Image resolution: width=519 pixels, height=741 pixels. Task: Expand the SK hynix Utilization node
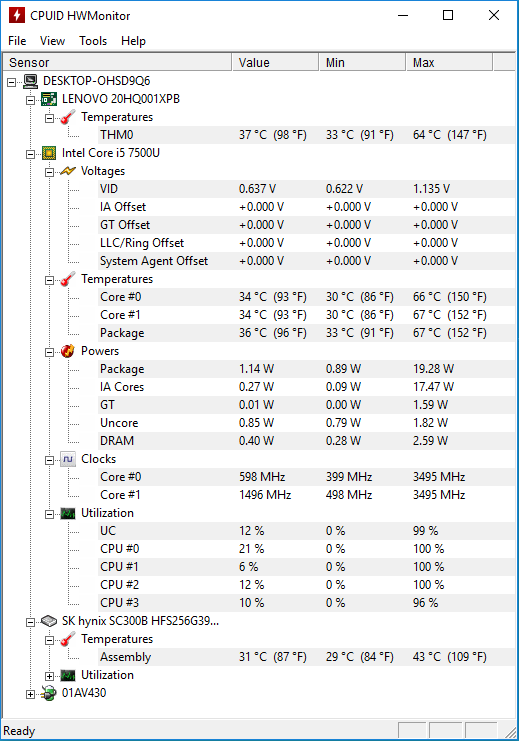pyautogui.click(x=49, y=676)
